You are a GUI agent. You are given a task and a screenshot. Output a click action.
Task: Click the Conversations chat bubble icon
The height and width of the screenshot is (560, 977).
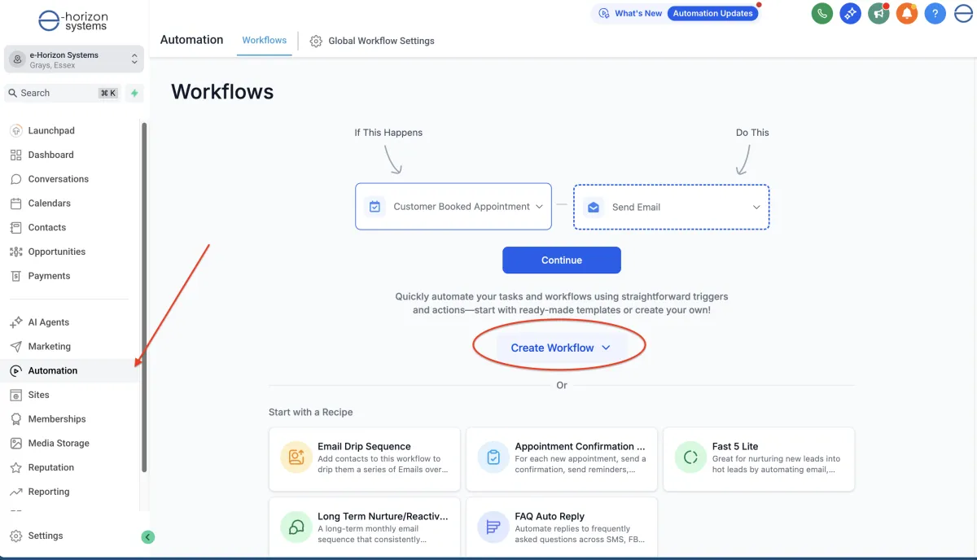(16, 179)
